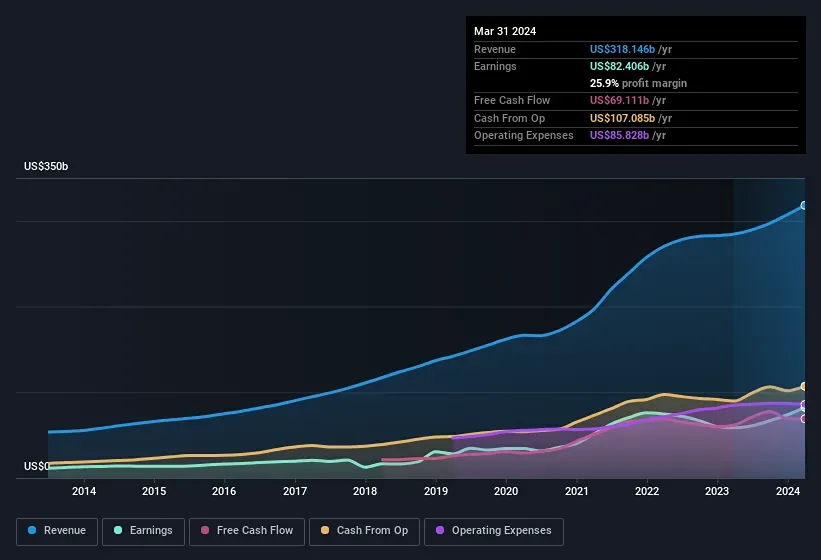Select the 2021 label on the time axis
Image resolution: width=821 pixels, height=560 pixels.
pyautogui.click(x=576, y=491)
